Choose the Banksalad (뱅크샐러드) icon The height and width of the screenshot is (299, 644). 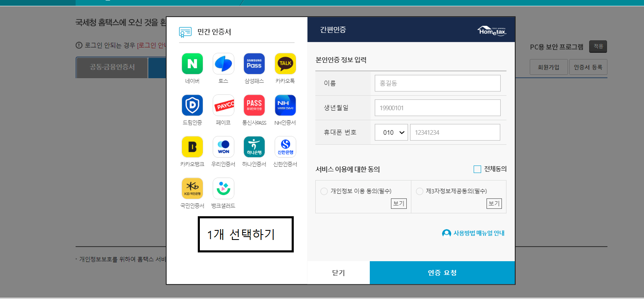(x=224, y=188)
